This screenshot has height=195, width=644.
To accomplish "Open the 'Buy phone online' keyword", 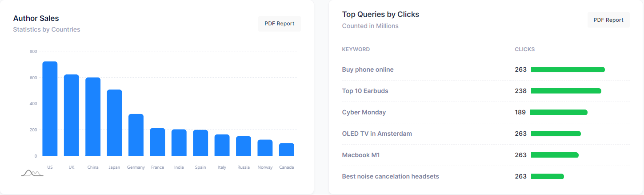I will pos(368,69).
